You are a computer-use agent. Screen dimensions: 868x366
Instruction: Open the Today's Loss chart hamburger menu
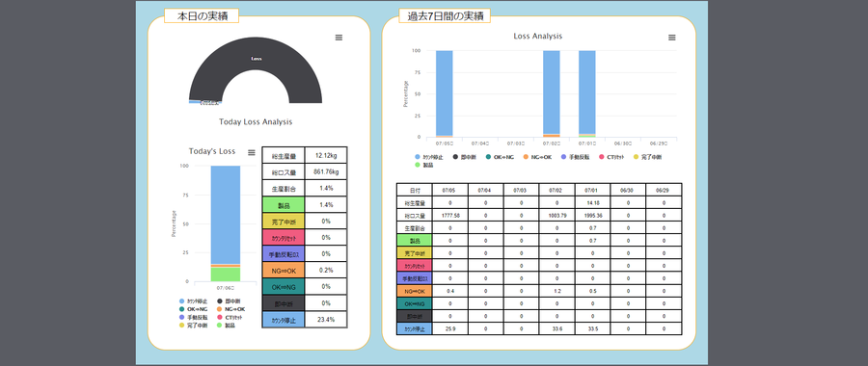[252, 152]
